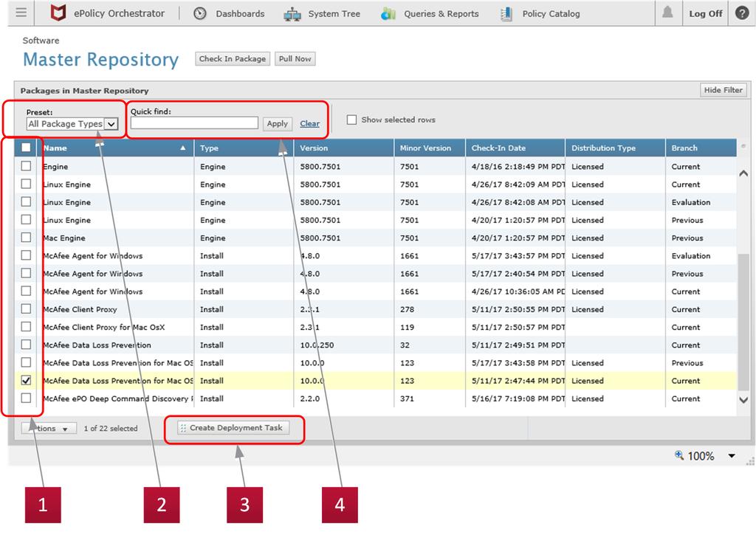
Task: Click the McAfee ePO Deep Command Discovery name
Action: click(x=118, y=398)
